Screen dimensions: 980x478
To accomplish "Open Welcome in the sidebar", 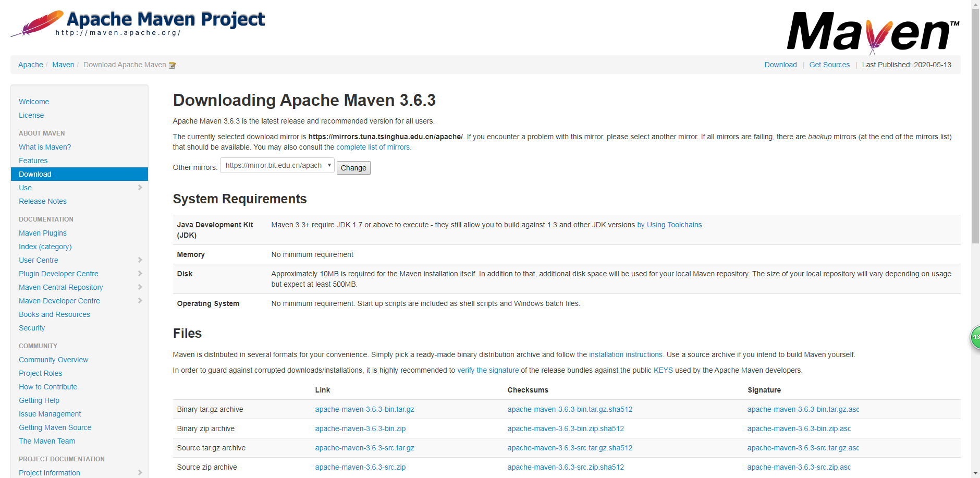I will [x=34, y=102].
